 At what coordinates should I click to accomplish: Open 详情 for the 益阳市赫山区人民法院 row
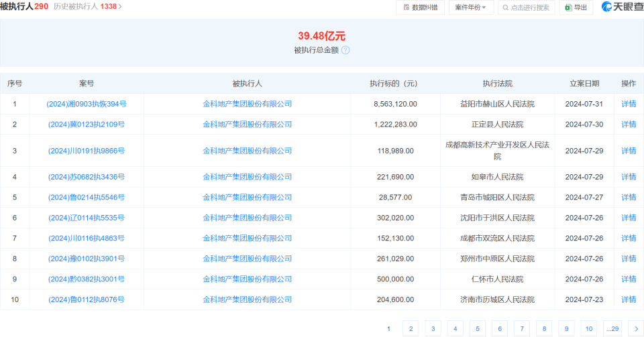click(629, 104)
